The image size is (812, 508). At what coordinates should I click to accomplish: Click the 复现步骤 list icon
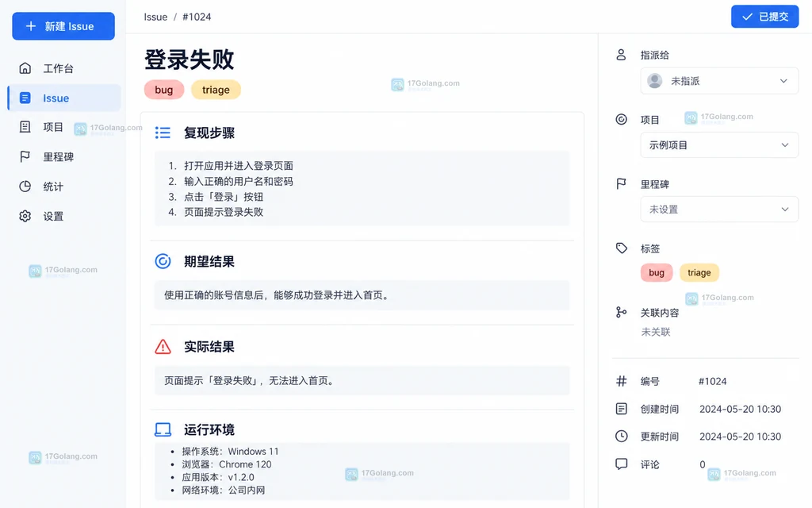click(x=163, y=133)
